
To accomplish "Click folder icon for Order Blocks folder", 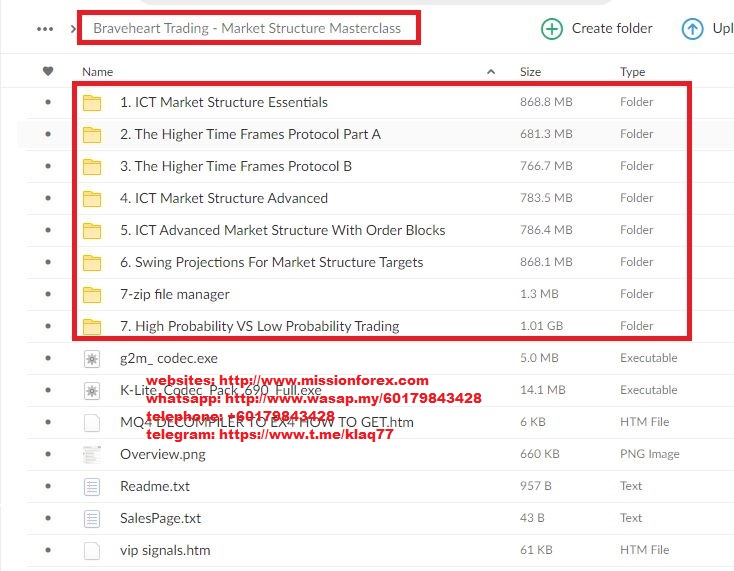I will pos(92,230).
